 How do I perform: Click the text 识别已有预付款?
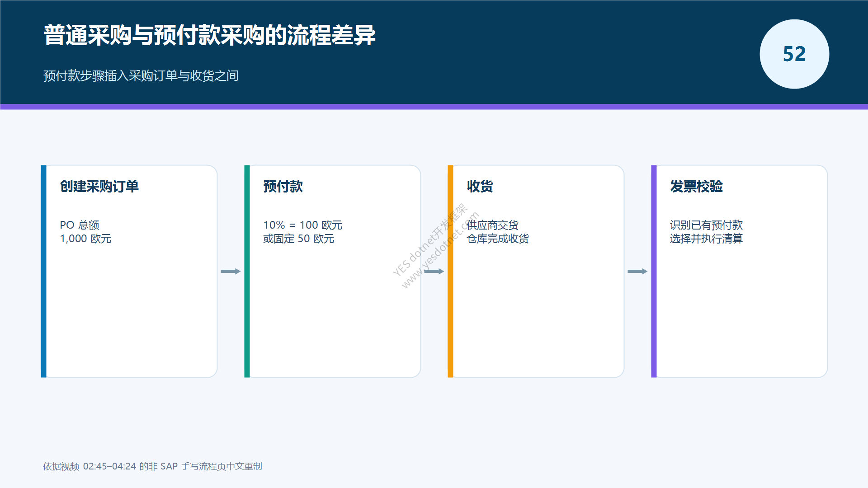(706, 225)
